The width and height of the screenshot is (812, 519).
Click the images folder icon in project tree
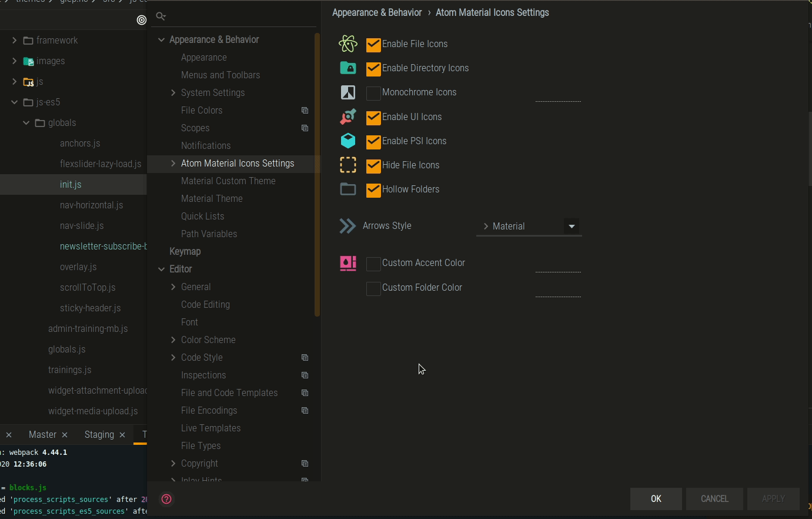coord(28,61)
